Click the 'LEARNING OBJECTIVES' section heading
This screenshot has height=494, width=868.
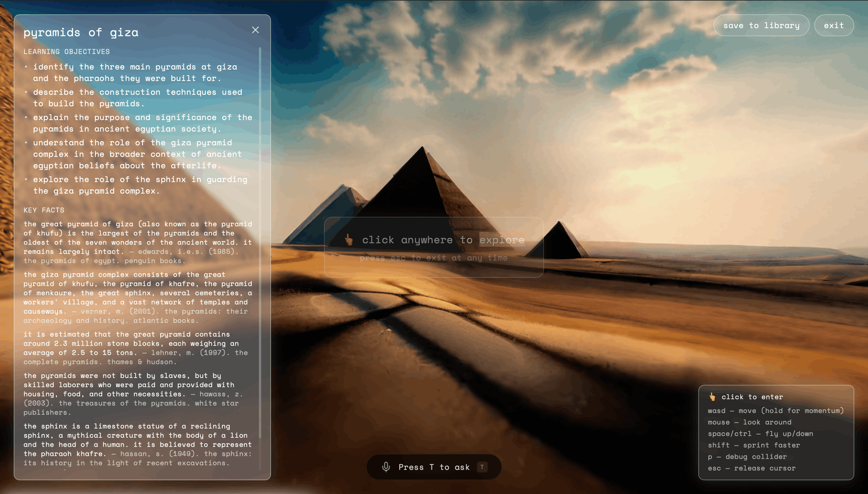[67, 52]
